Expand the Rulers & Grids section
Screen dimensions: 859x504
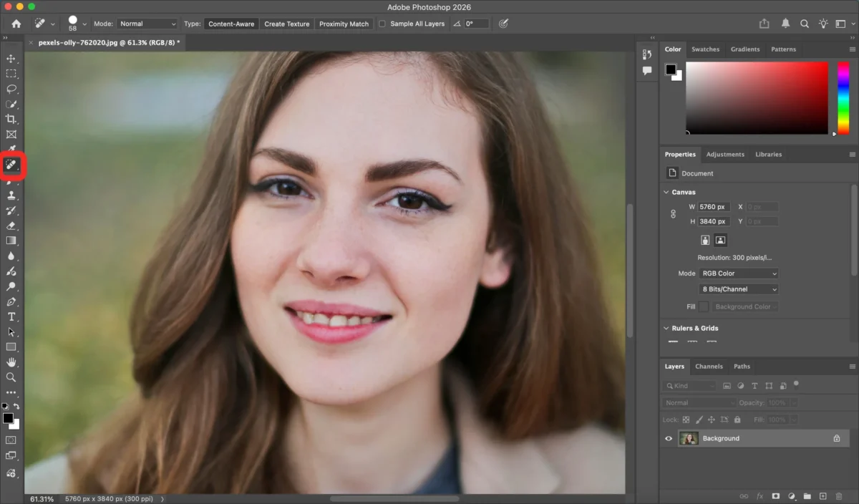pyautogui.click(x=666, y=328)
